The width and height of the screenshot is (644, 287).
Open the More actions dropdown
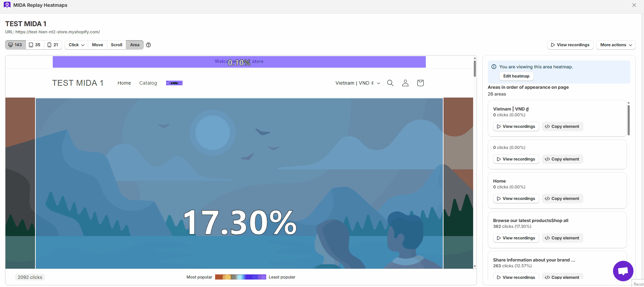(616, 45)
